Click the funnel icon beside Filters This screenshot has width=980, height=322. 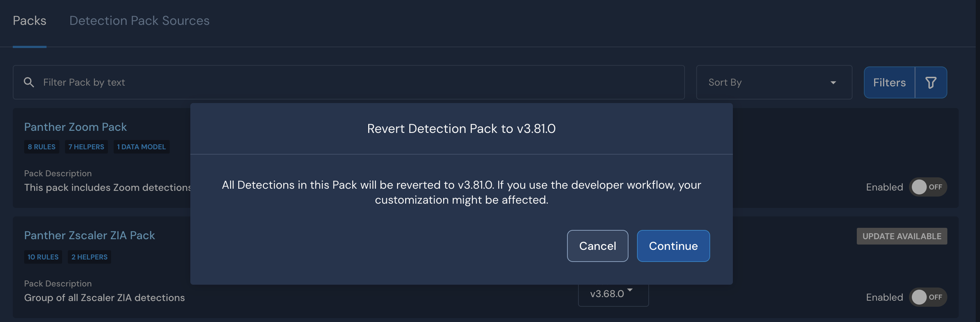click(x=931, y=82)
